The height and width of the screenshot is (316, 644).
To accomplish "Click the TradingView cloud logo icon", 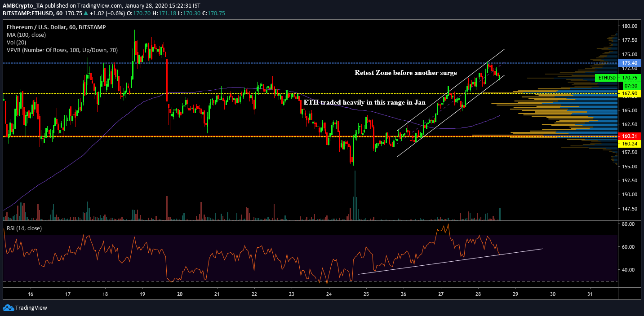I will pos(8,308).
